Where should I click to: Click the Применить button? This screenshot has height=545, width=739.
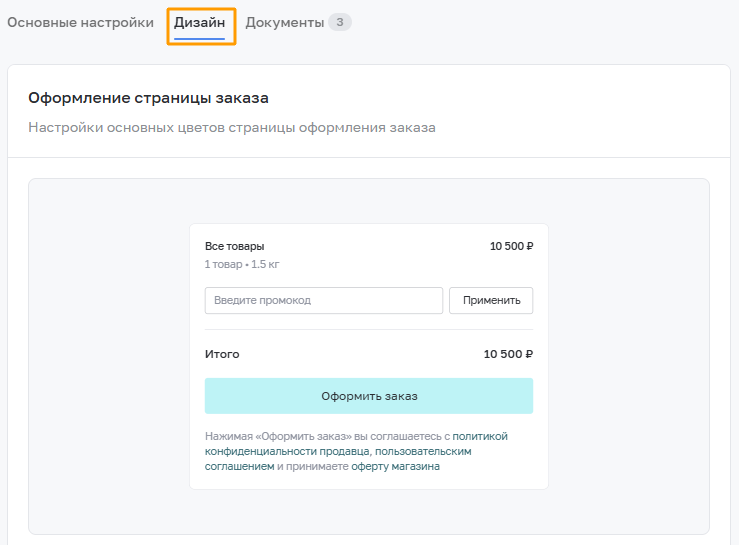(491, 300)
